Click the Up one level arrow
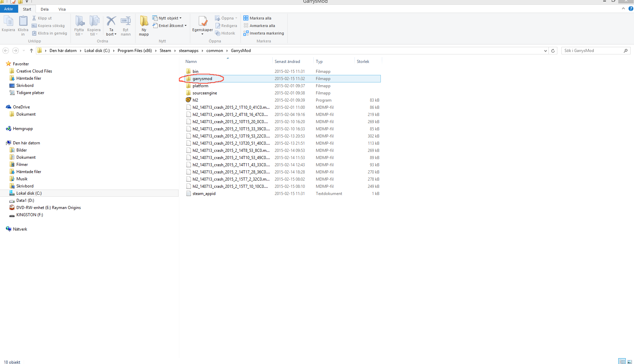634x364 pixels. click(31, 51)
